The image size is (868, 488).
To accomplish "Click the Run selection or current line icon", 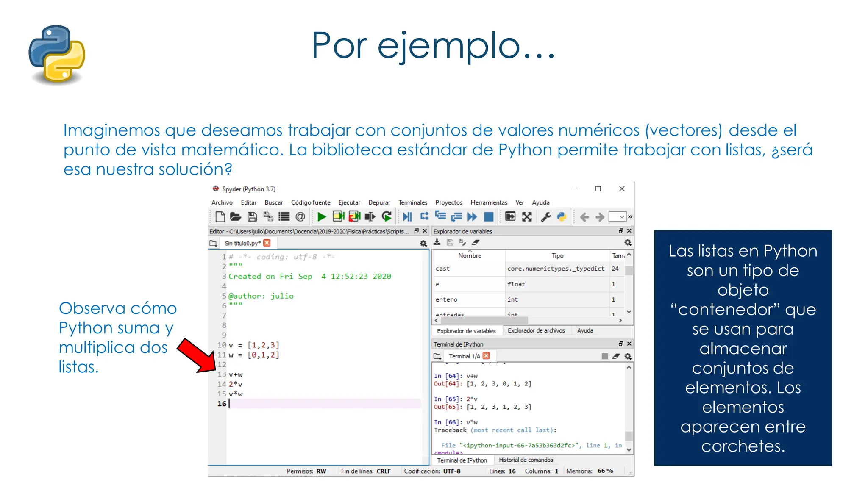I will (x=370, y=217).
